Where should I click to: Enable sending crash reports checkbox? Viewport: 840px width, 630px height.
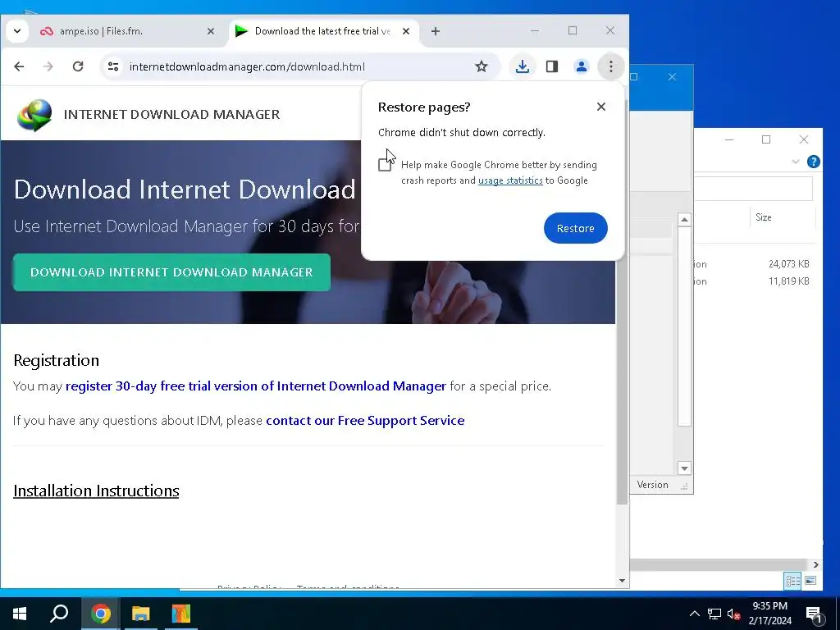(385, 165)
